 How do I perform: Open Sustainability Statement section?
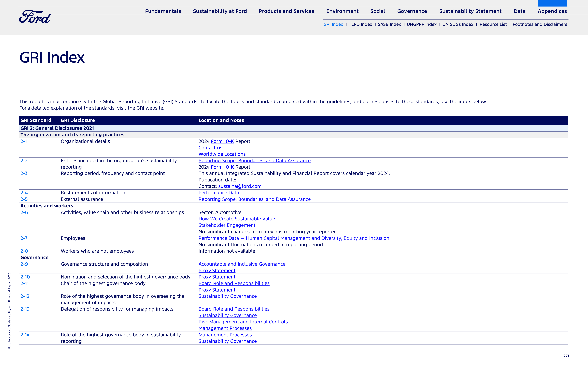point(470,11)
